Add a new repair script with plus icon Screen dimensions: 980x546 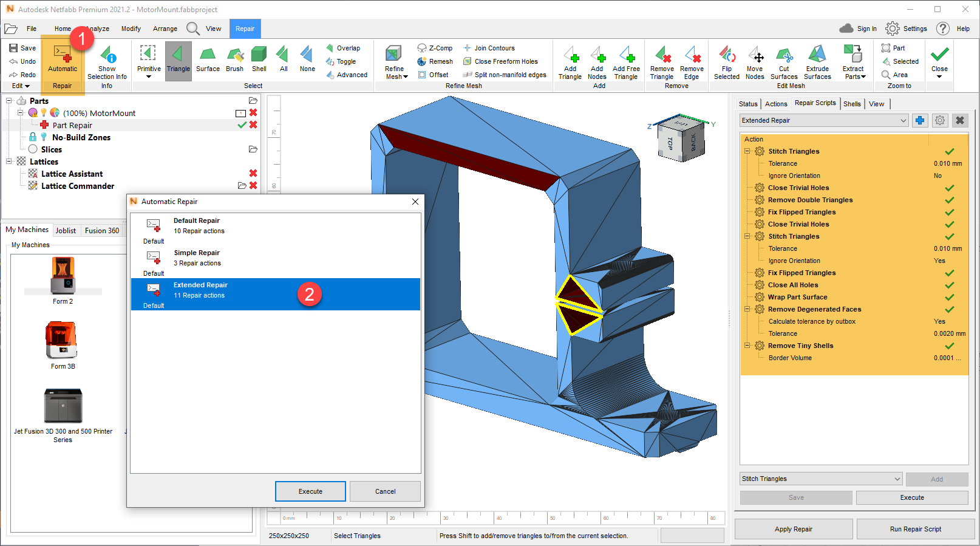click(920, 120)
